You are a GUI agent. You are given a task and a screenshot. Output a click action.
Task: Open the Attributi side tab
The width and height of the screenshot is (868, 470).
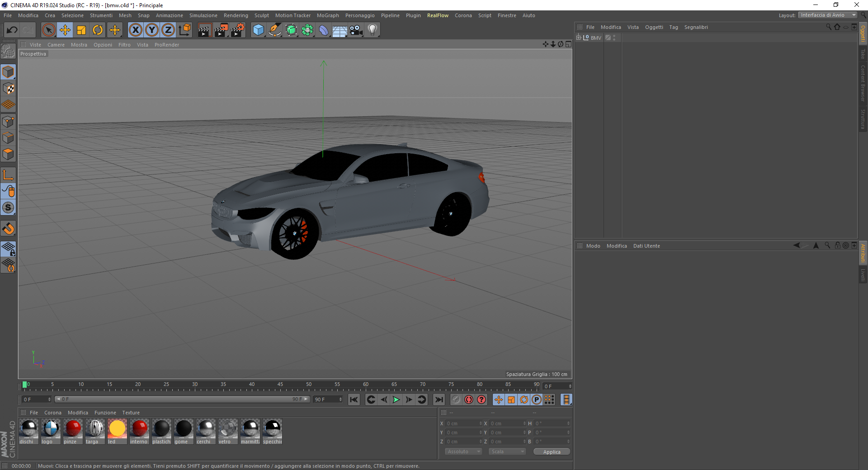pos(863,253)
